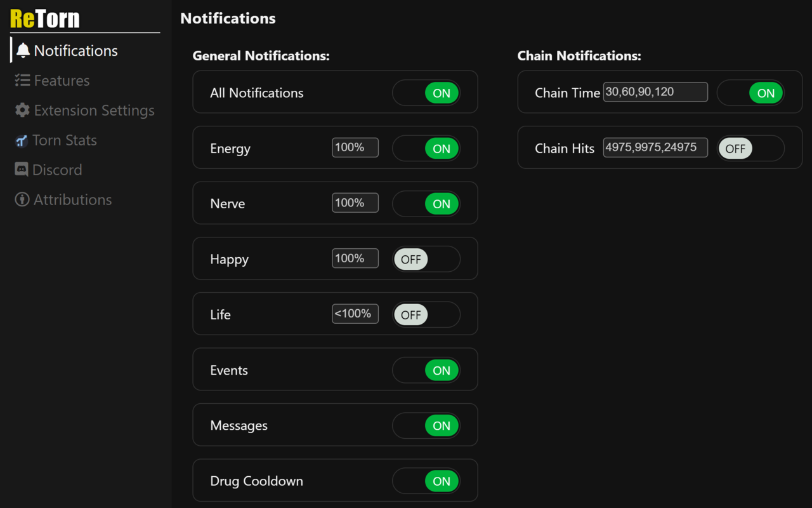This screenshot has height=508, width=812.
Task: Go to the Torn Stats section
Action: 64,140
